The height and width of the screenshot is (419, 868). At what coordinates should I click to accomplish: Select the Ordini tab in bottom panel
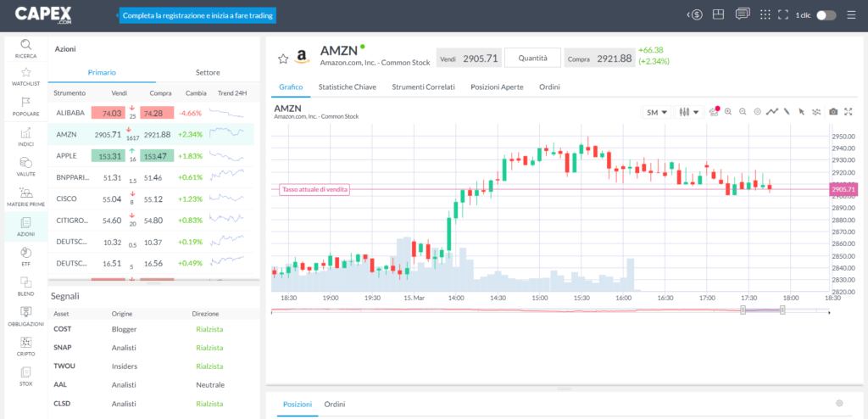tap(335, 404)
